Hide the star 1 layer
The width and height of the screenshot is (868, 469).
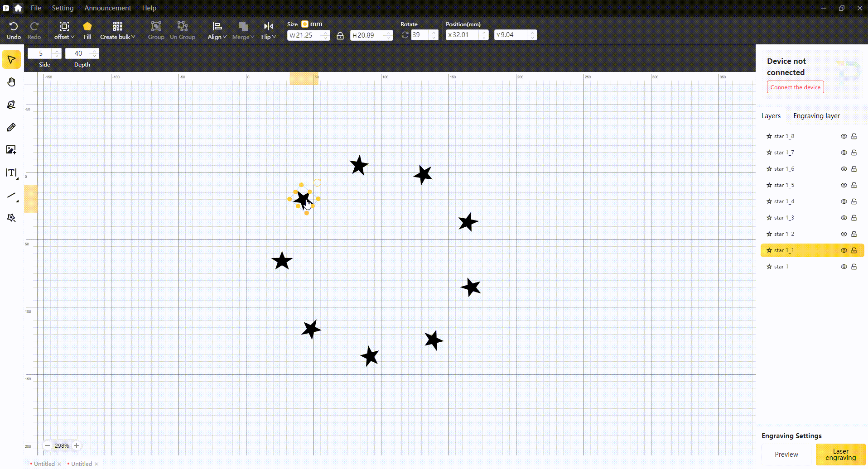coord(844,267)
